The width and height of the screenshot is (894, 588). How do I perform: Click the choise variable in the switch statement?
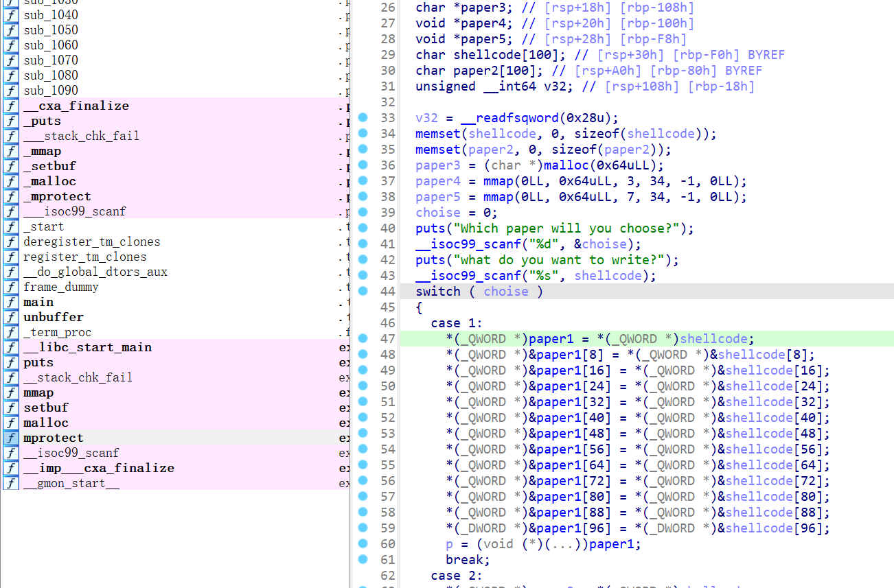click(x=506, y=292)
